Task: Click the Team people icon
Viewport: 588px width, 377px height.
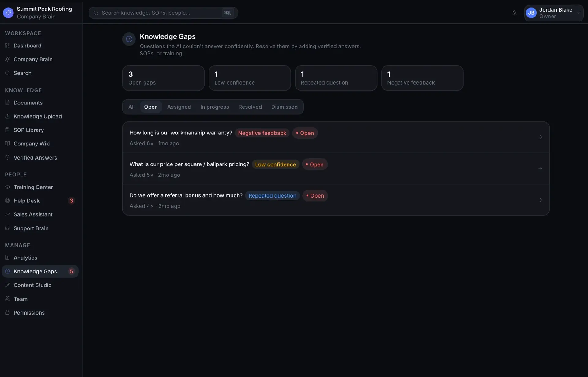Action: pos(7,299)
